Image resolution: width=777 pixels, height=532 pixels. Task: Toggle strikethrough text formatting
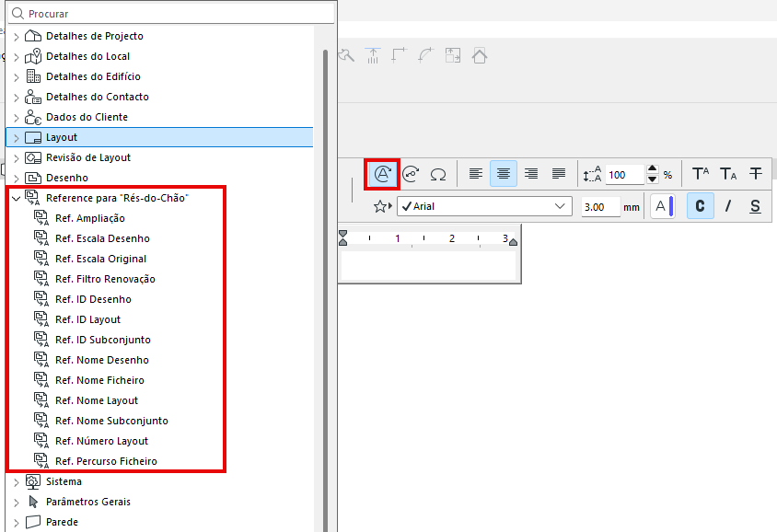(x=755, y=174)
